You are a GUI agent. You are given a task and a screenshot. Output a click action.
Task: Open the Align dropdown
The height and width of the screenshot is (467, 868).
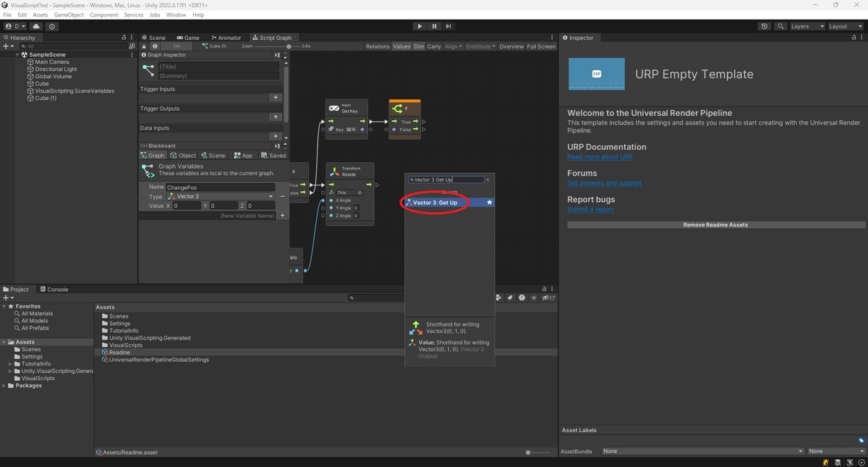coord(453,46)
